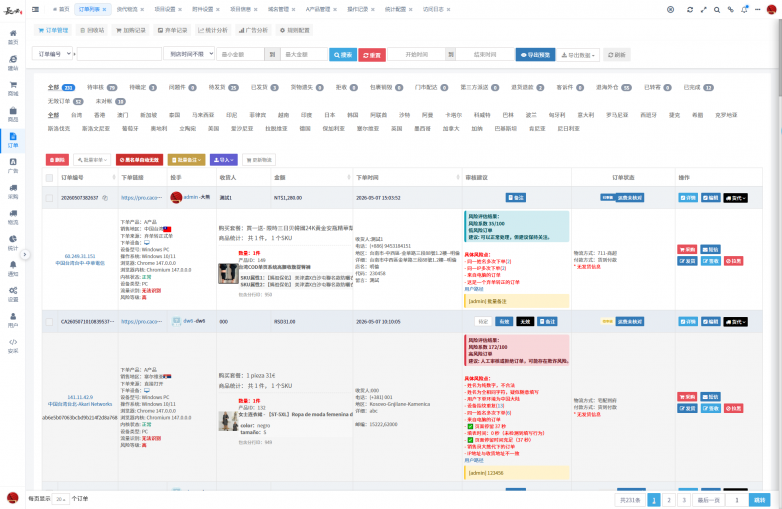
Task: Open the 广告分析 sub-tab
Action: click(253, 30)
